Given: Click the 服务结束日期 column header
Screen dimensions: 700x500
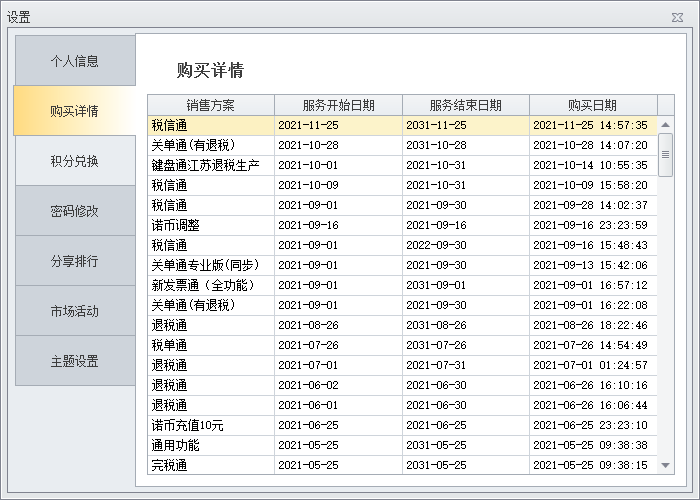Looking at the screenshot, I should pos(466,105).
